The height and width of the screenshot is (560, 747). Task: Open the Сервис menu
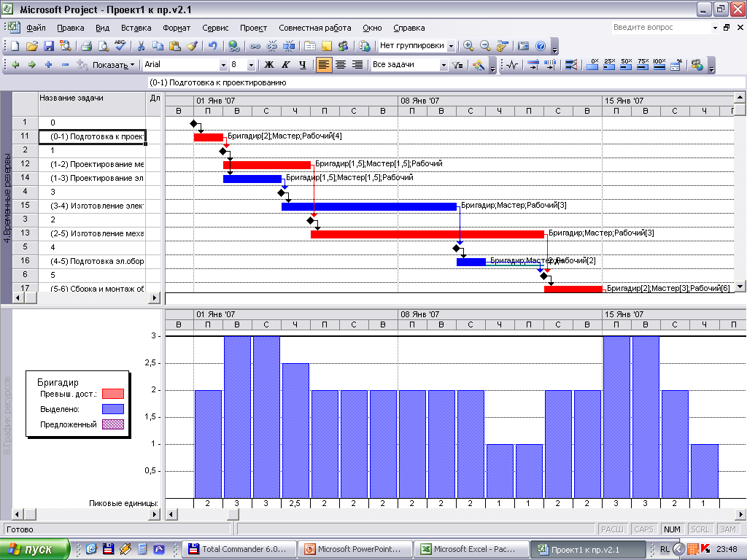pyautogui.click(x=215, y=28)
